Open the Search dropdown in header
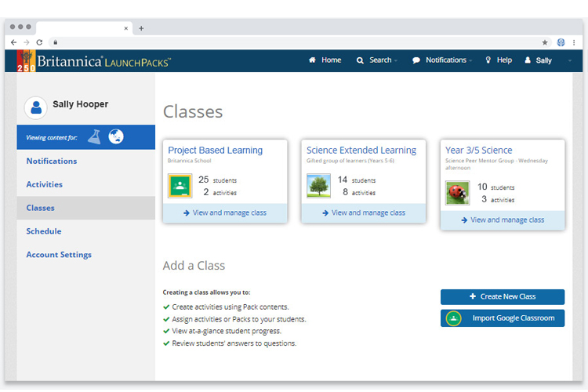This screenshot has height=392, width=588. click(x=377, y=60)
